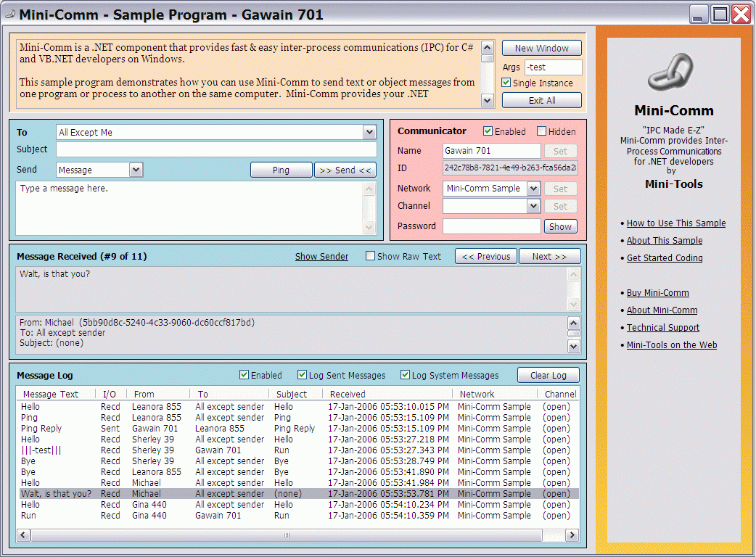
Task: Click down arrow in sender details box
Action: point(573,346)
